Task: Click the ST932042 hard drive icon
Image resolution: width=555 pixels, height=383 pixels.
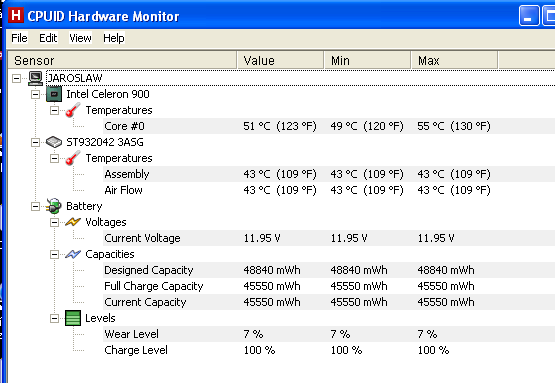Action: (54, 142)
